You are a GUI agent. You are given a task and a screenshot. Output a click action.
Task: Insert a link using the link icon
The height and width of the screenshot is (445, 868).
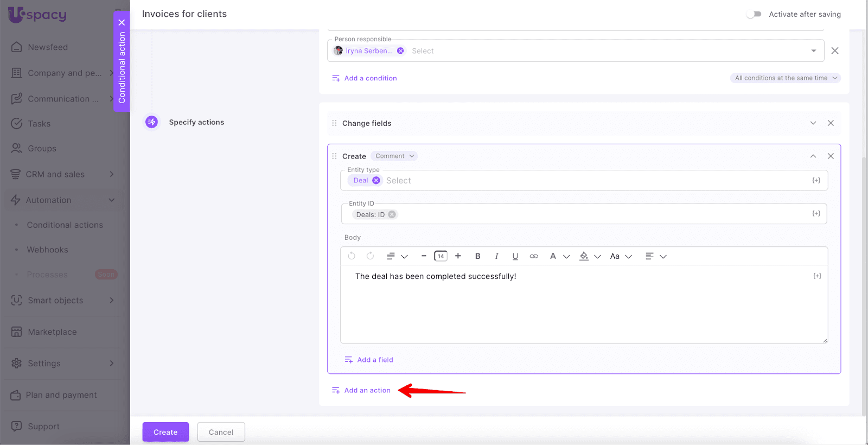point(534,256)
